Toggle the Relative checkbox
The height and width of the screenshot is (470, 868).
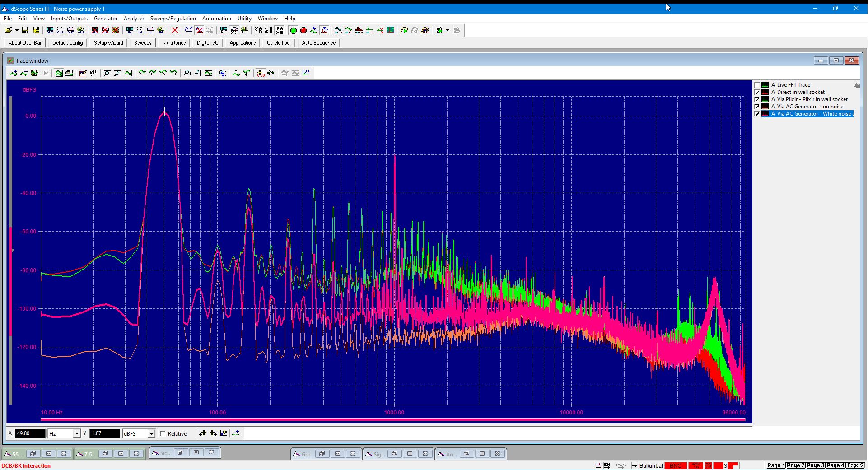(x=163, y=433)
